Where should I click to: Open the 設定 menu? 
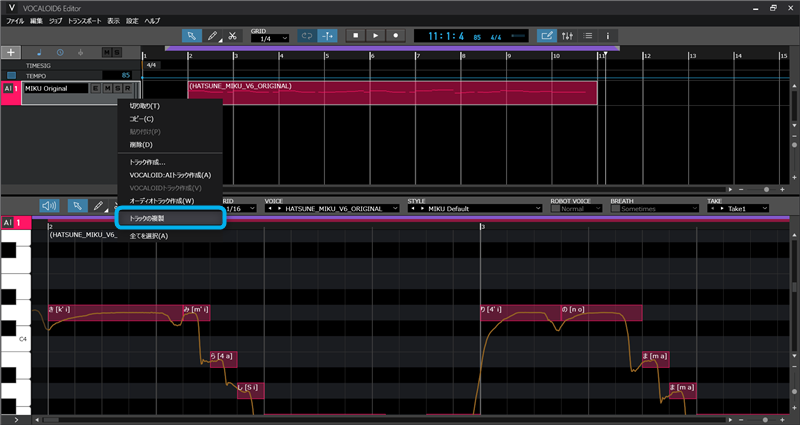(132, 21)
